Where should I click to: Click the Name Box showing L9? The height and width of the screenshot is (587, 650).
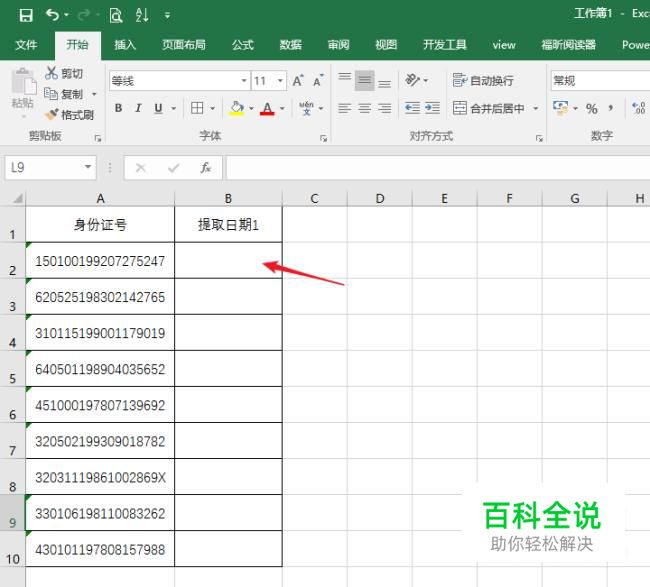51,167
